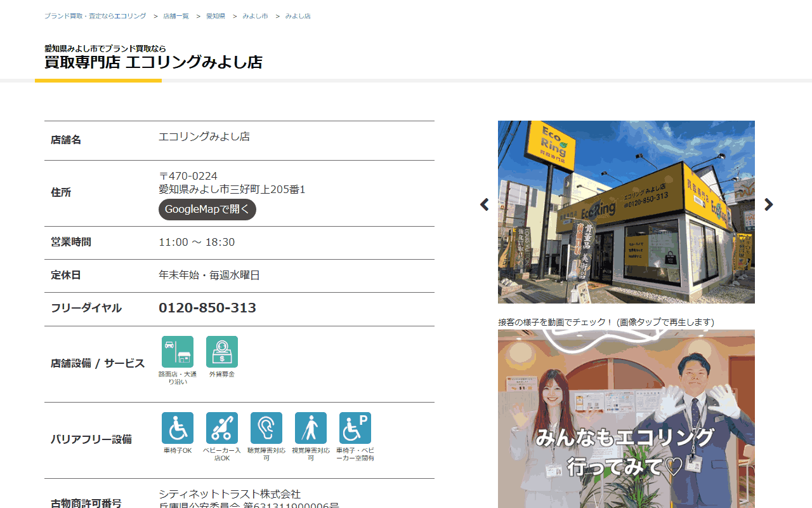This screenshot has width=812, height=508.
Task: Open the みよし市 breadcrumb link
Action: tap(255, 16)
